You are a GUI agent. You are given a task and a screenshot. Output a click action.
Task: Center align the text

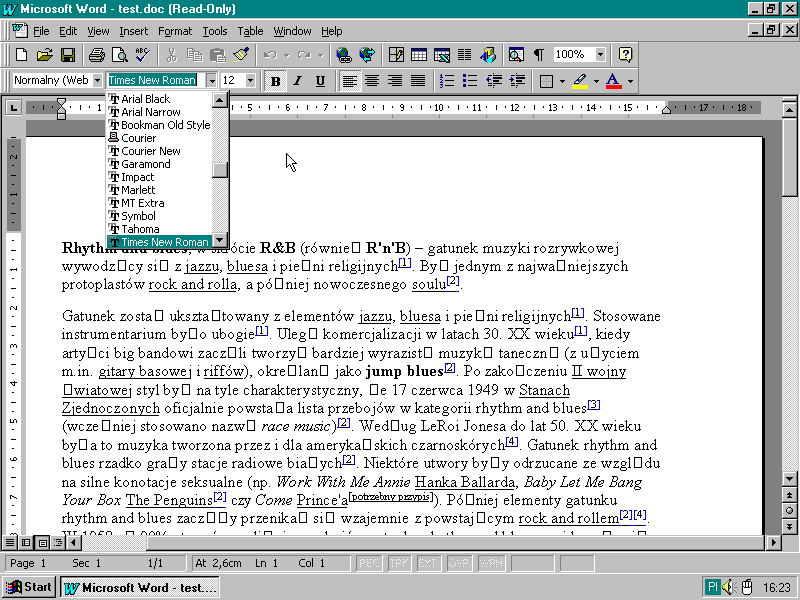tap(372, 81)
